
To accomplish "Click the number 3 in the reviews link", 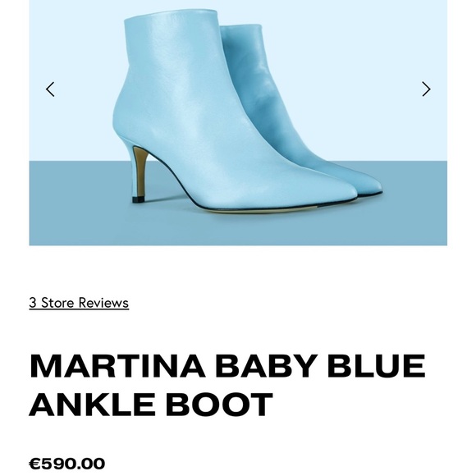I will pyautogui.click(x=33, y=303).
